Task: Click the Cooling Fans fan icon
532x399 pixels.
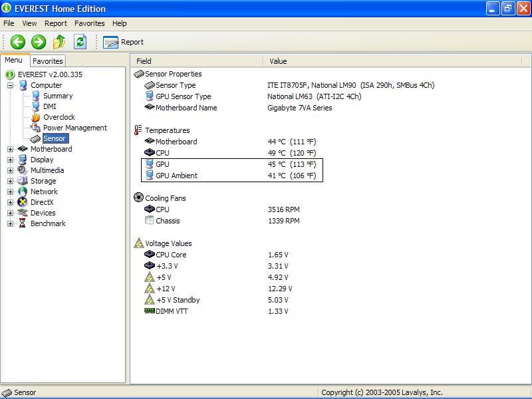Action: coord(138,198)
